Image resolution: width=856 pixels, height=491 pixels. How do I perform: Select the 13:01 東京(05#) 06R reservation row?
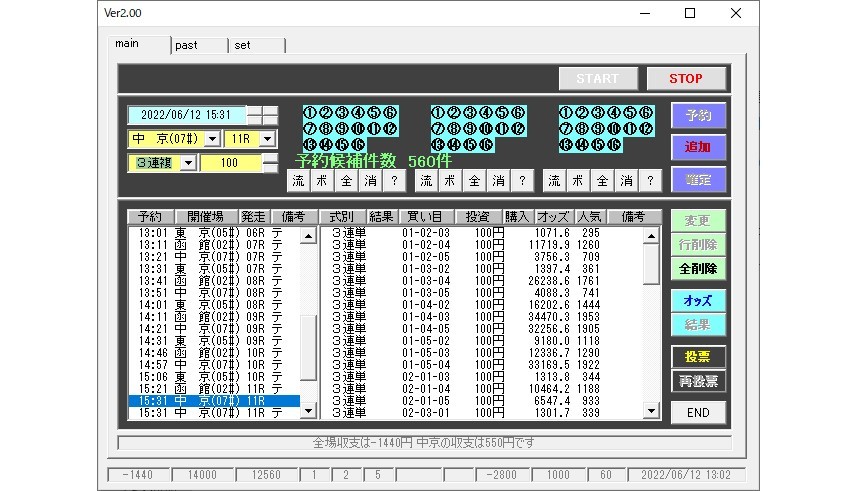(214, 233)
